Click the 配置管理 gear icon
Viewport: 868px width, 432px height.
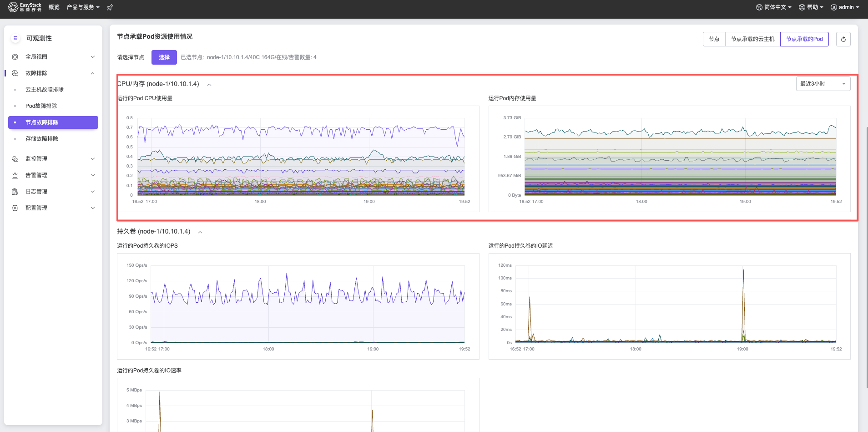coord(15,208)
